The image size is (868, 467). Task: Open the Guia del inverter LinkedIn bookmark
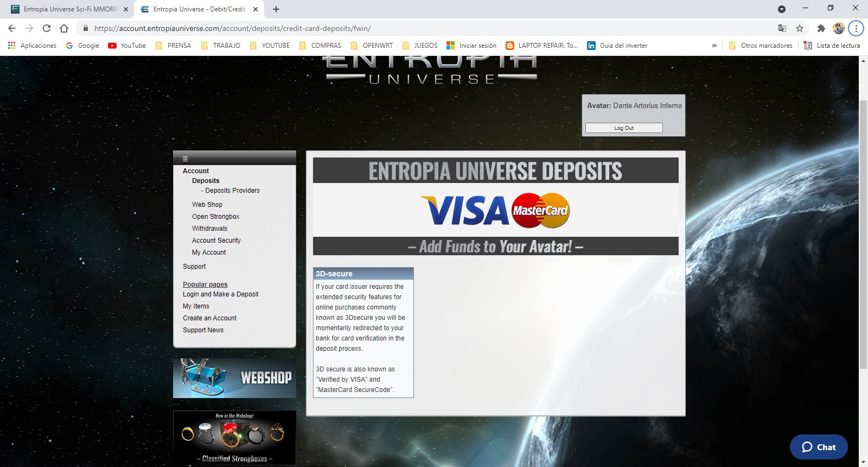click(x=617, y=46)
